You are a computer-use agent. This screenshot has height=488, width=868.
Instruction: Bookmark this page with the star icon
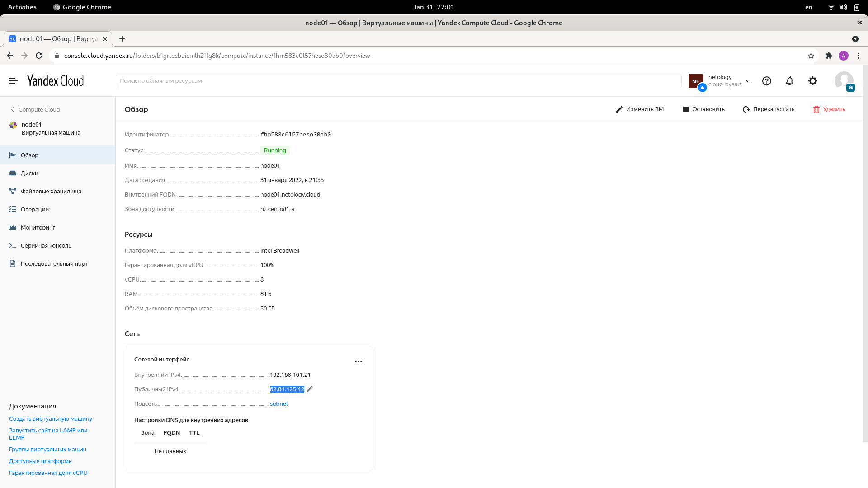coord(811,56)
